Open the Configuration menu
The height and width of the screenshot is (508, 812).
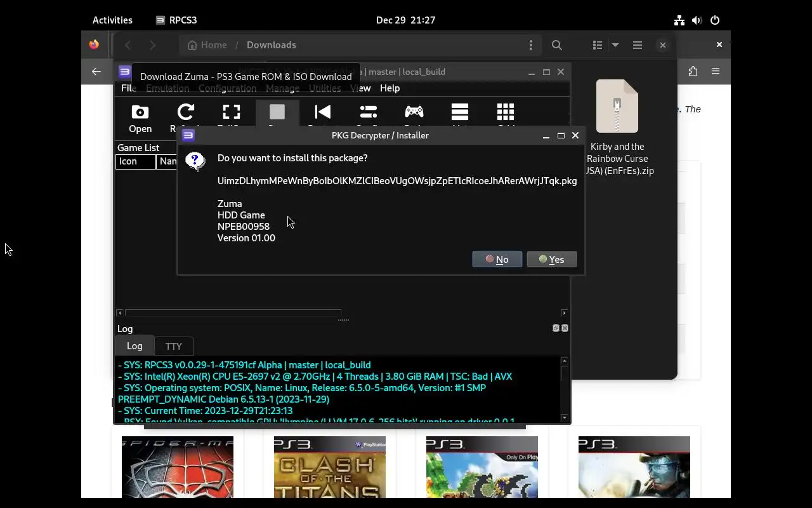coord(227,88)
